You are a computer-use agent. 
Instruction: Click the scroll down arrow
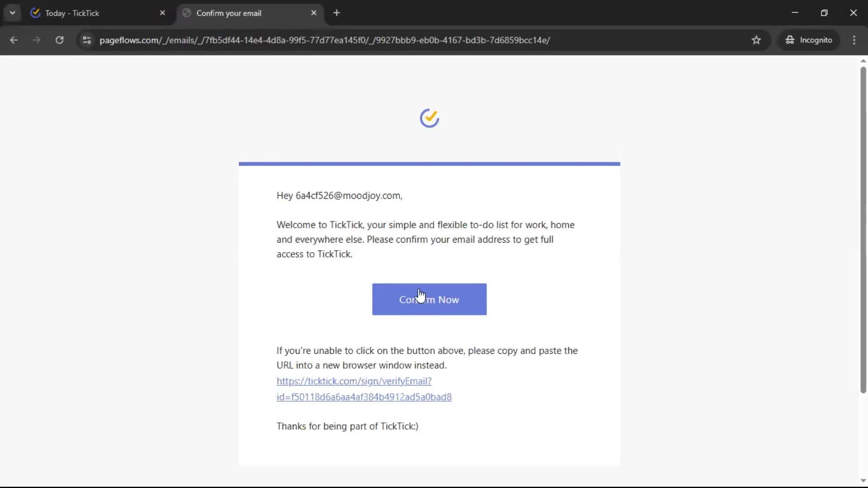(x=863, y=481)
